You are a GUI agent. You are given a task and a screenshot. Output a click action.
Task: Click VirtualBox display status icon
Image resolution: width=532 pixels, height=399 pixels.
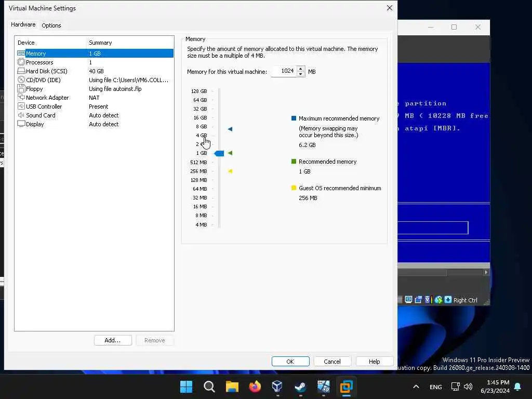tap(408, 300)
